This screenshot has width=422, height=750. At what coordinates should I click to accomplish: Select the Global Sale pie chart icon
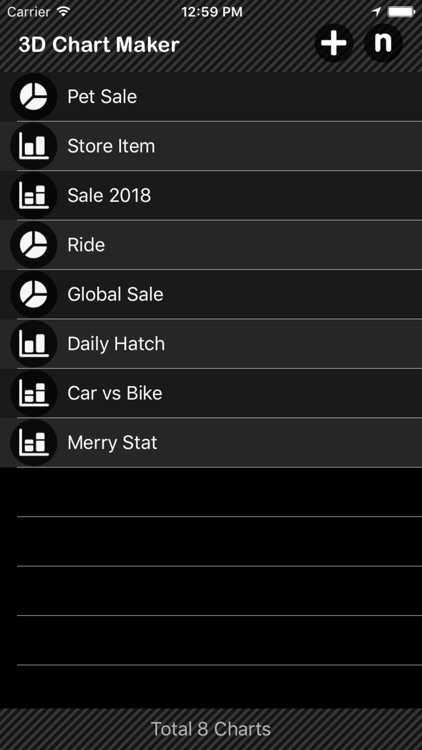[x=33, y=294]
